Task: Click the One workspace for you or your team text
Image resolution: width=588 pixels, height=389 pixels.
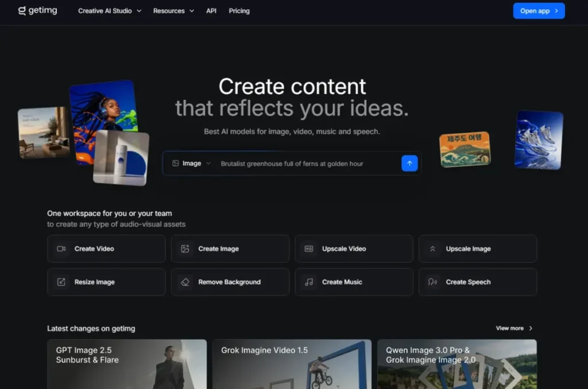Action: click(x=110, y=213)
